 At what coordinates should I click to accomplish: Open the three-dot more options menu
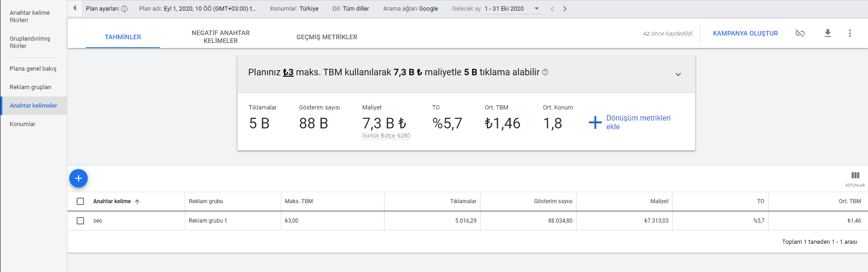[850, 33]
